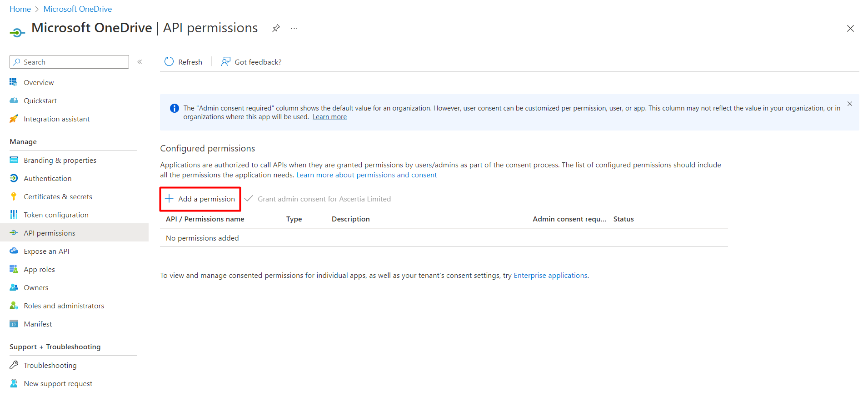Open the Owners page

click(36, 287)
